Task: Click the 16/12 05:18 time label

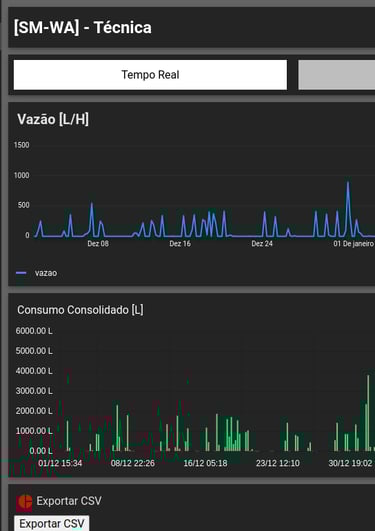Action: [205, 463]
